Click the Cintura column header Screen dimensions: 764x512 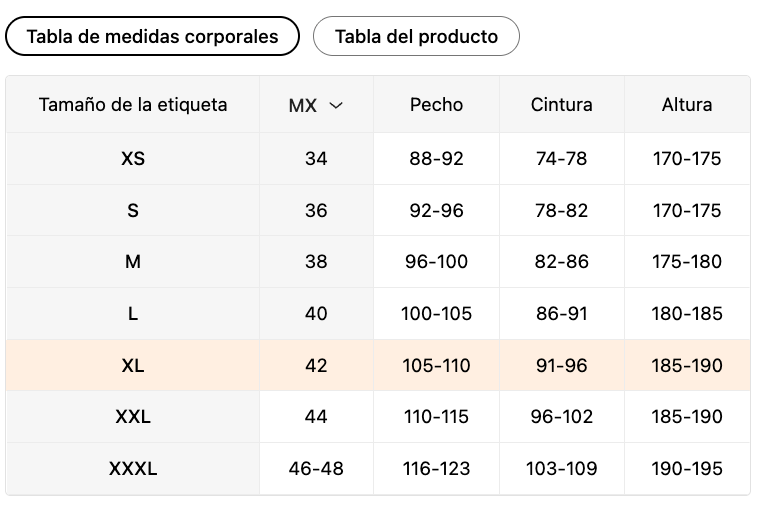pyautogui.click(x=562, y=104)
